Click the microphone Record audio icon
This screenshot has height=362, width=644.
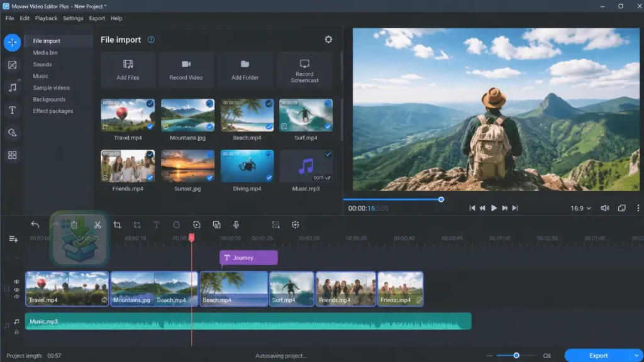click(x=236, y=225)
